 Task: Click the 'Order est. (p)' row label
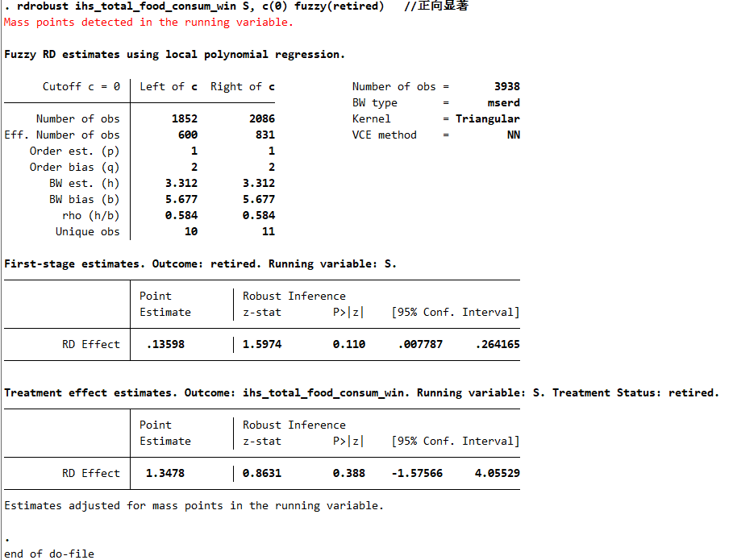point(75,151)
